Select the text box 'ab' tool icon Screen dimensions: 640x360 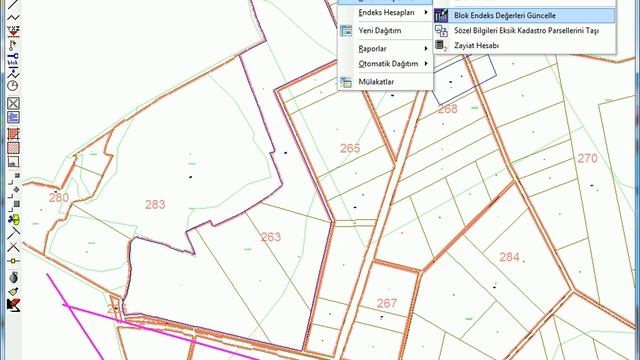click(13, 162)
